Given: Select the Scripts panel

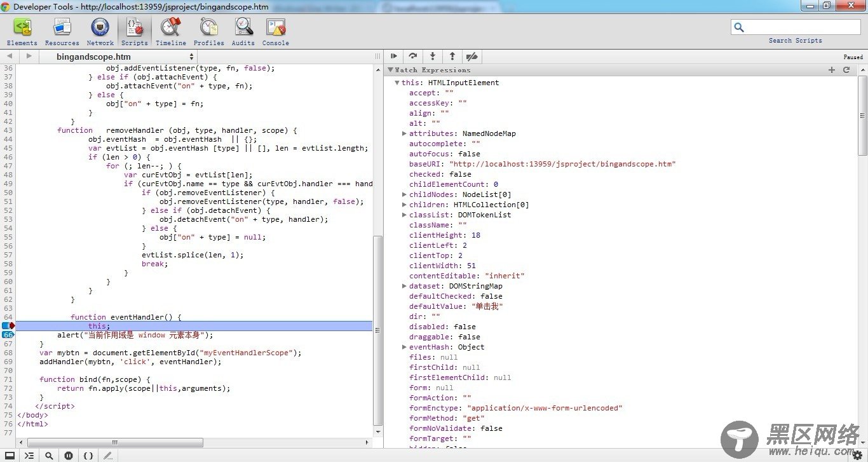Looking at the screenshot, I should click(134, 32).
